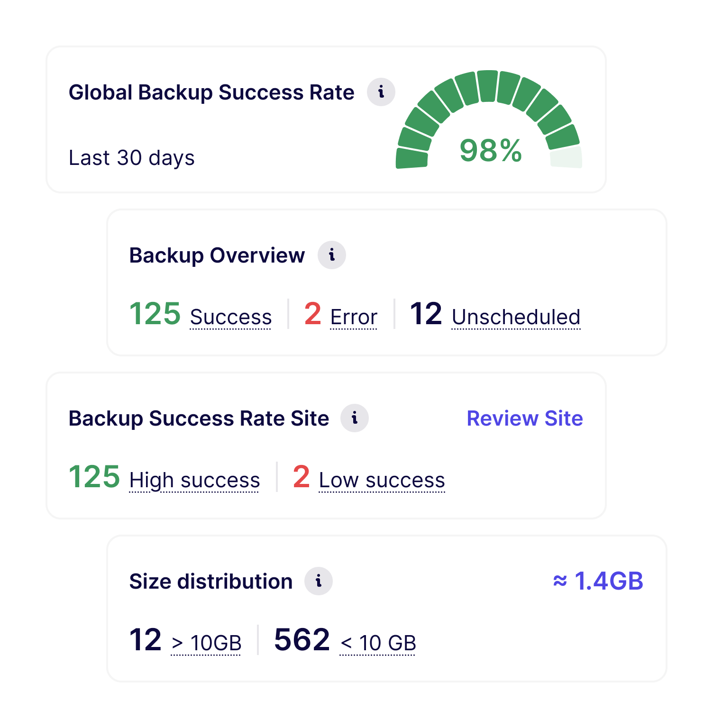Viewport: 713px width, 728px height.
Task: Click the 12 Unscheduled backups entry
Action: tap(495, 316)
